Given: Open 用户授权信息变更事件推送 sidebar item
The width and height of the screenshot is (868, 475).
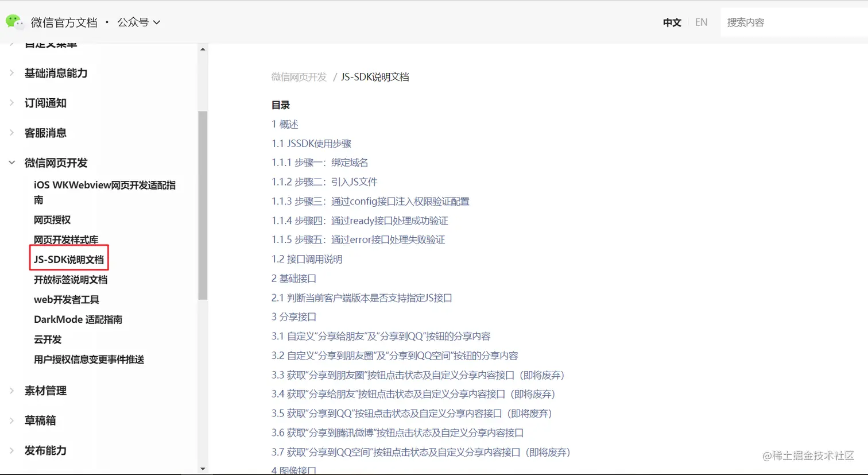Looking at the screenshot, I should click(89, 360).
